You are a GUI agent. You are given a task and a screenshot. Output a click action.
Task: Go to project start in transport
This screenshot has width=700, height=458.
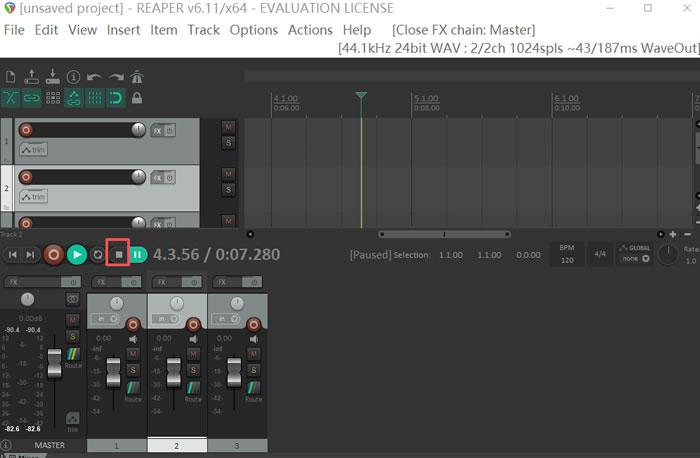[x=13, y=255]
